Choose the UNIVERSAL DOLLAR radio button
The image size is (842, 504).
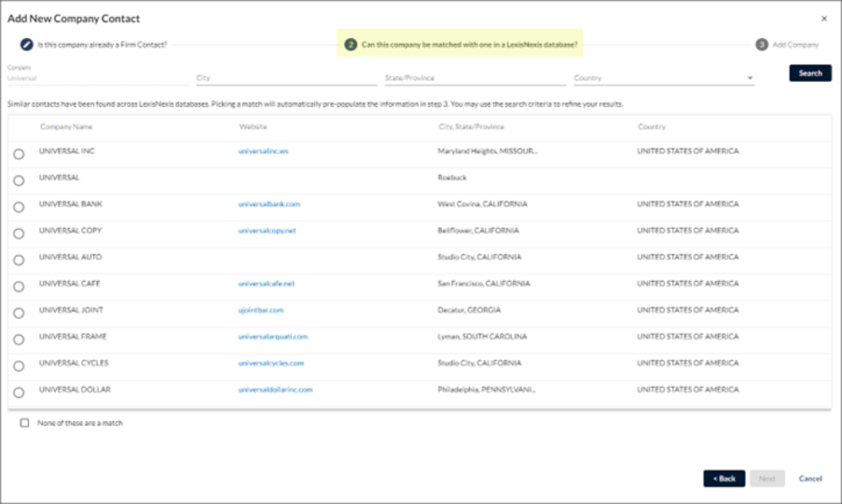tap(19, 393)
